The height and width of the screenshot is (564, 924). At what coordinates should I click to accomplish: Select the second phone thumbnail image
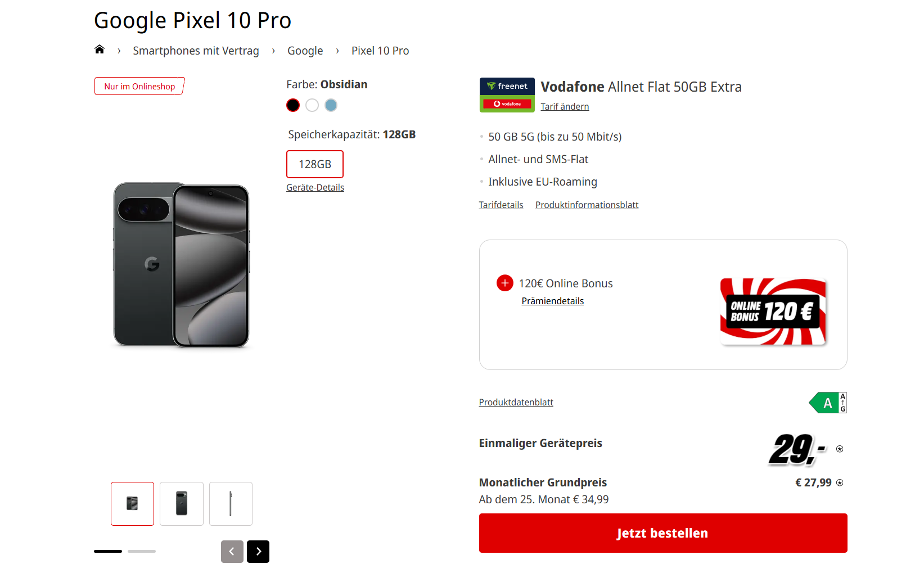tap(182, 504)
